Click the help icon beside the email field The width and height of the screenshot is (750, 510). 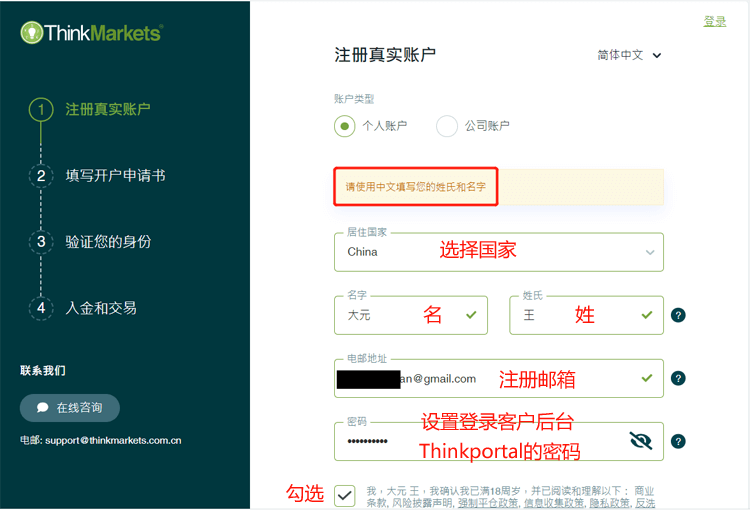[x=678, y=378]
